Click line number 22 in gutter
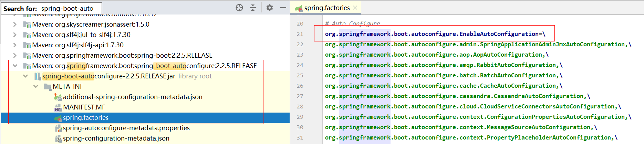Image resolution: width=644 pixels, height=144 pixels. click(300, 44)
